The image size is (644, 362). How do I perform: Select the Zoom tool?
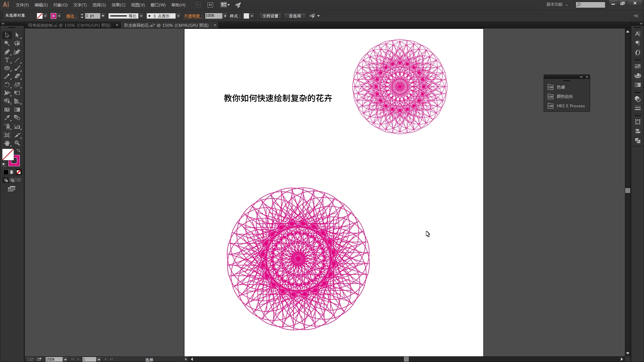pyautogui.click(x=17, y=143)
